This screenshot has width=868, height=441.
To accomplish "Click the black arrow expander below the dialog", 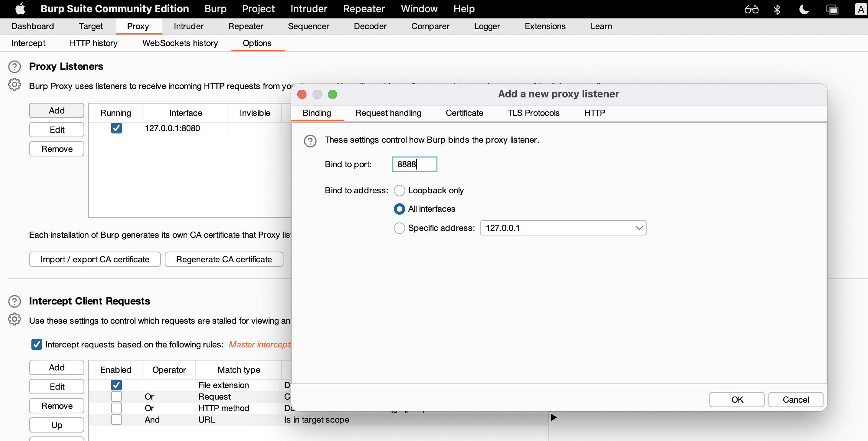I will click(554, 417).
